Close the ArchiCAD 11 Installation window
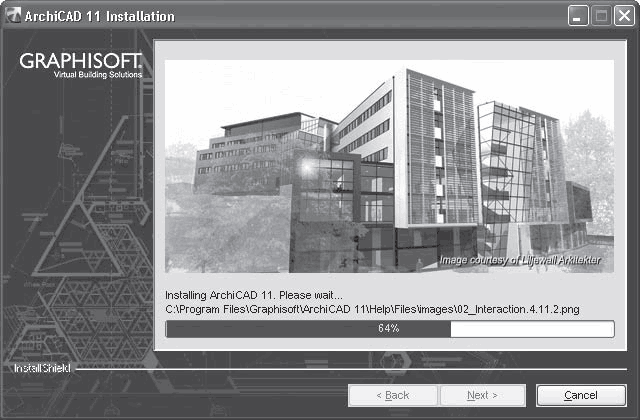The image size is (640, 420). click(622, 16)
